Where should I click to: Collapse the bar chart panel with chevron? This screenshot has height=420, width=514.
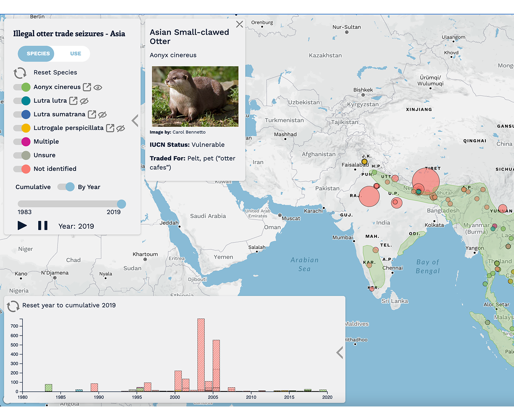pos(339,352)
